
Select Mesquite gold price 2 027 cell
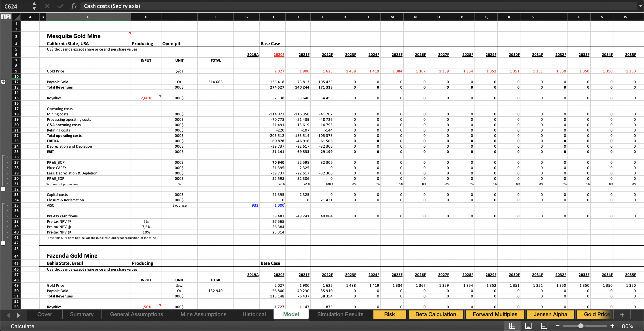tap(273, 71)
